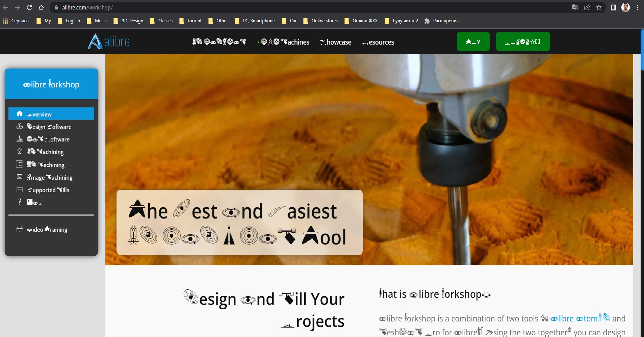Open the sidebar entry above 3D Machining

[51, 139]
